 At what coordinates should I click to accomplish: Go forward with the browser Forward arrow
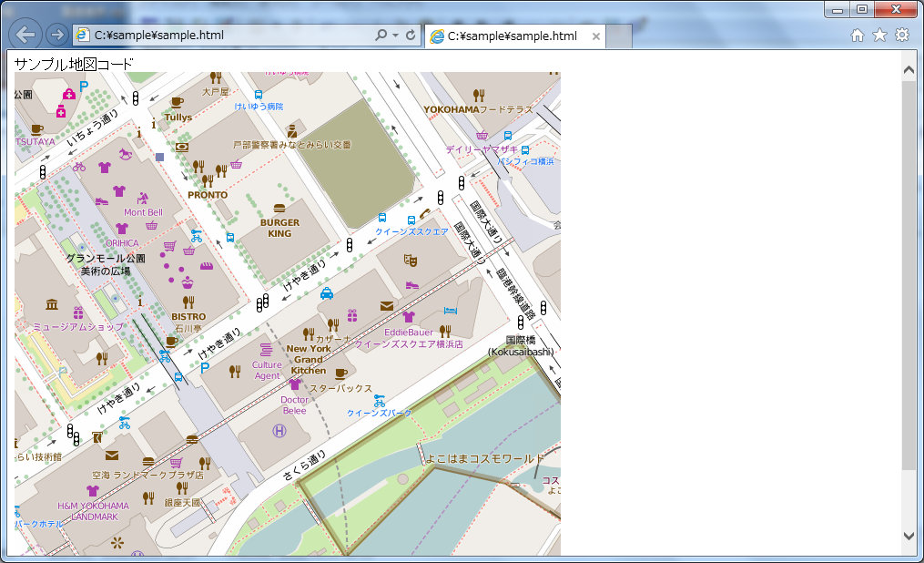pyautogui.click(x=56, y=35)
